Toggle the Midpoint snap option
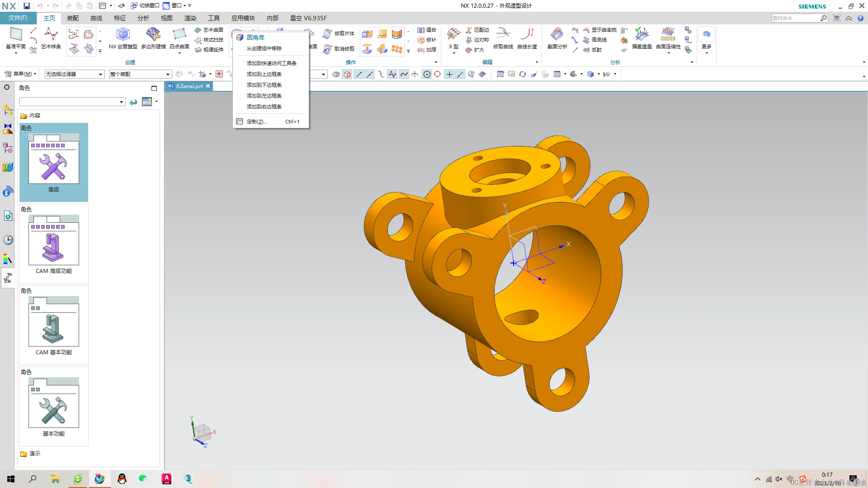Viewport: 868px width, 488px height. point(370,74)
